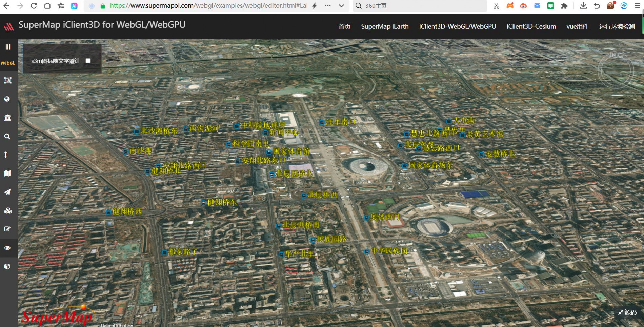Click the folded map icon in sidebar

[7, 173]
